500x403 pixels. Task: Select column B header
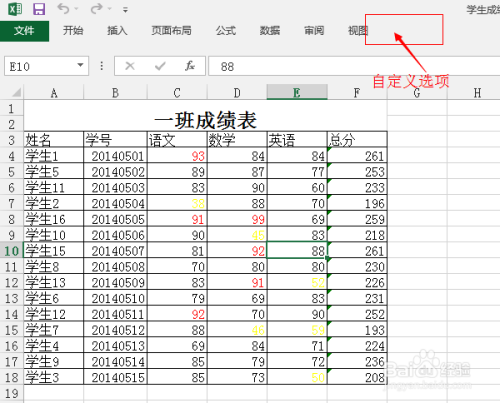coord(115,93)
